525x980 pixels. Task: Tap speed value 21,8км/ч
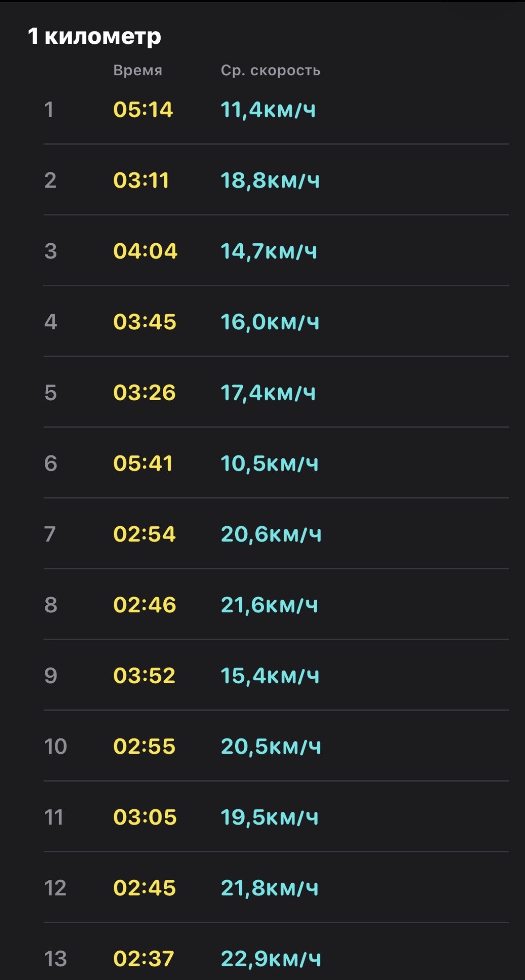[x=270, y=888]
